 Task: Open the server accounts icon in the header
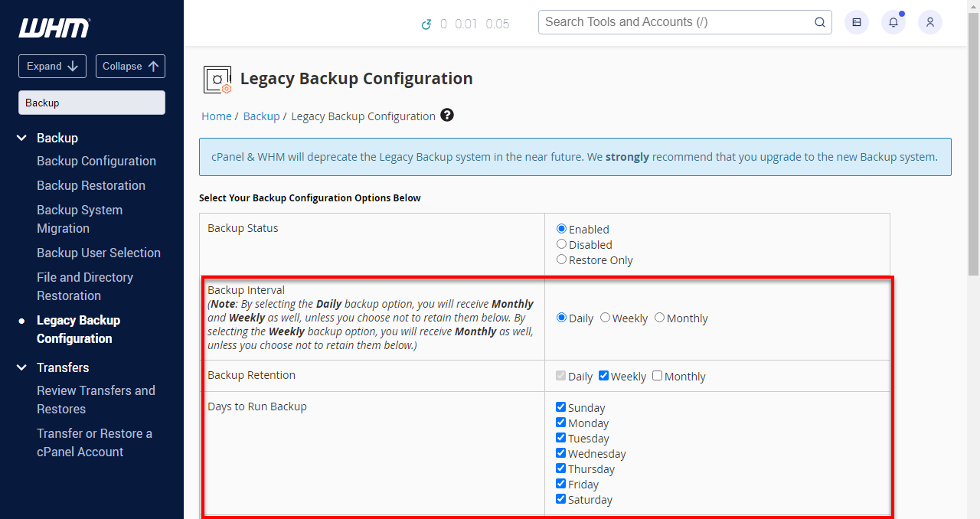[x=856, y=22]
